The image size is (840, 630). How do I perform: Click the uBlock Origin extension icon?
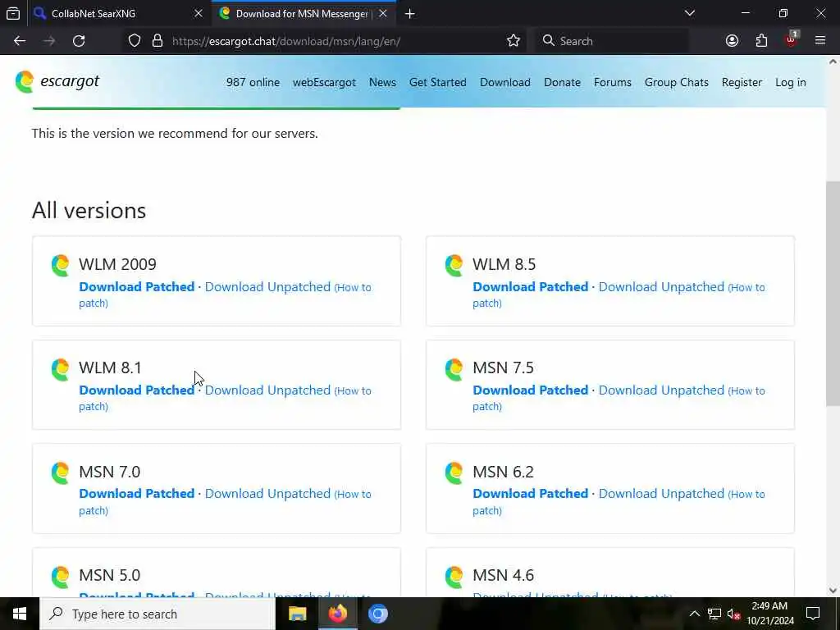pyautogui.click(x=792, y=39)
